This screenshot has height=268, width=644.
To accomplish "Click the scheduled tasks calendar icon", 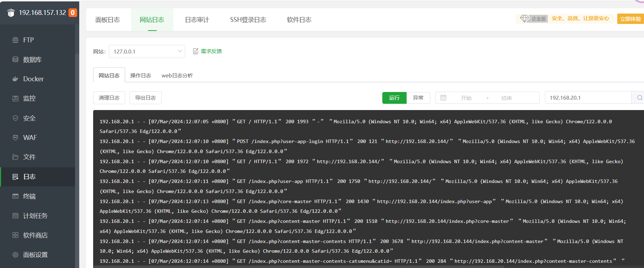I will 15,216.
